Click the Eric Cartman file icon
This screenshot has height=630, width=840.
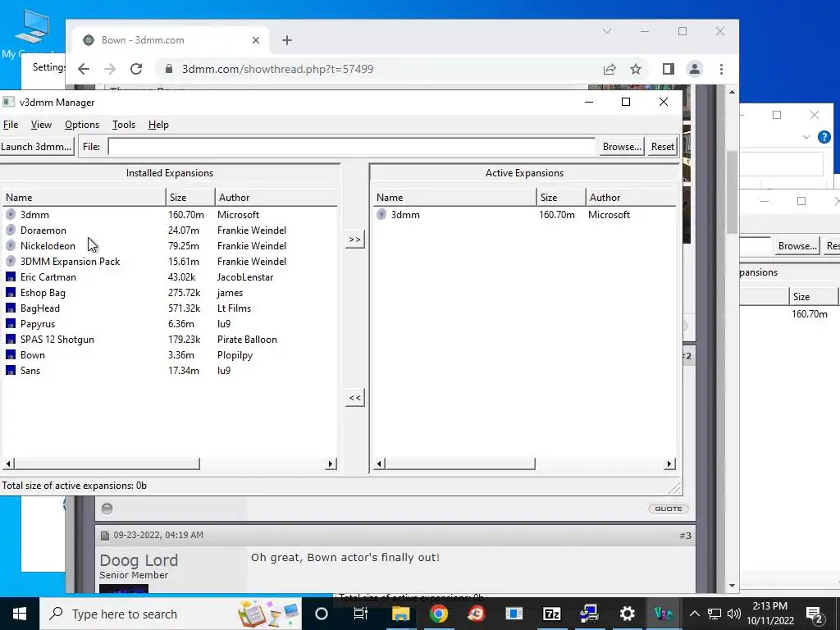pyautogui.click(x=11, y=277)
